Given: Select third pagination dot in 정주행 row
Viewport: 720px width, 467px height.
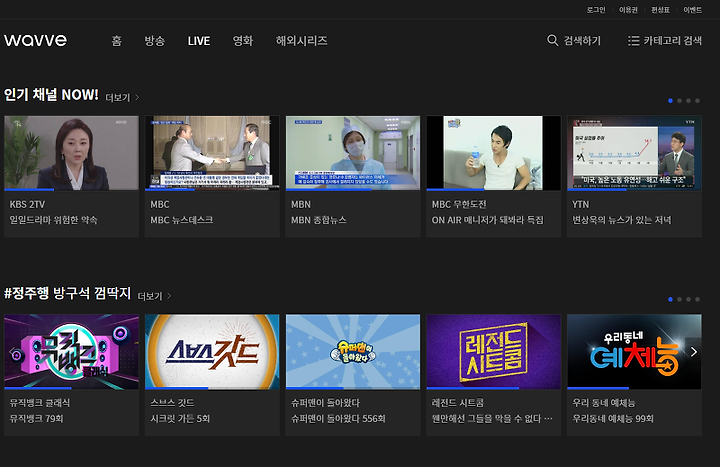Looking at the screenshot, I should pyautogui.click(x=688, y=299).
